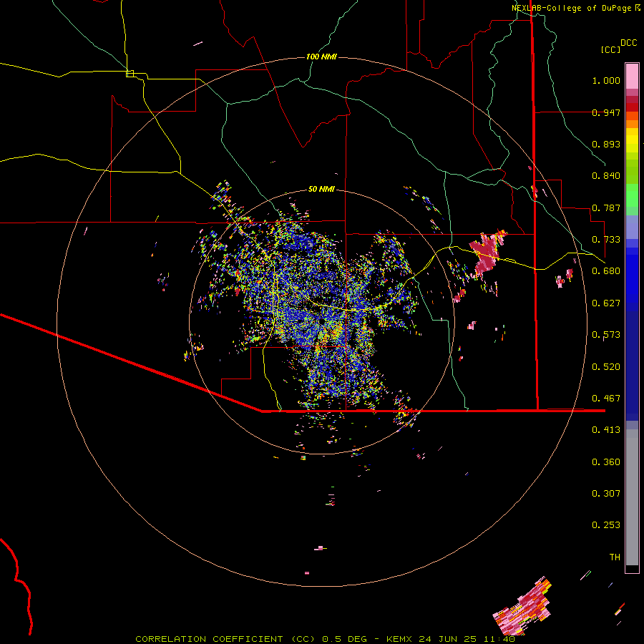Click the 0.573 legend value
Screen dimensions: 644x644
point(606,335)
